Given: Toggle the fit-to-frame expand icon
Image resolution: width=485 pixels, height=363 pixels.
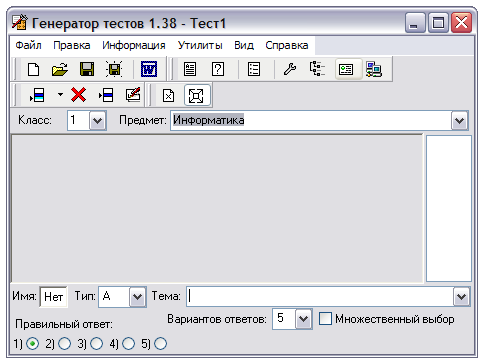Looking at the screenshot, I should coord(196,96).
